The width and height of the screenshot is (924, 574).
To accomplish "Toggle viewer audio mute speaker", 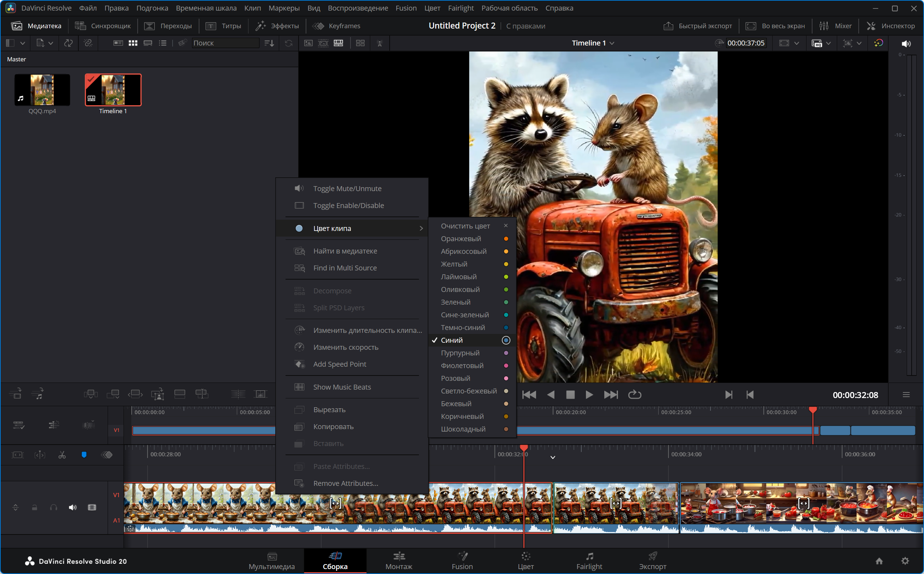I will (906, 43).
